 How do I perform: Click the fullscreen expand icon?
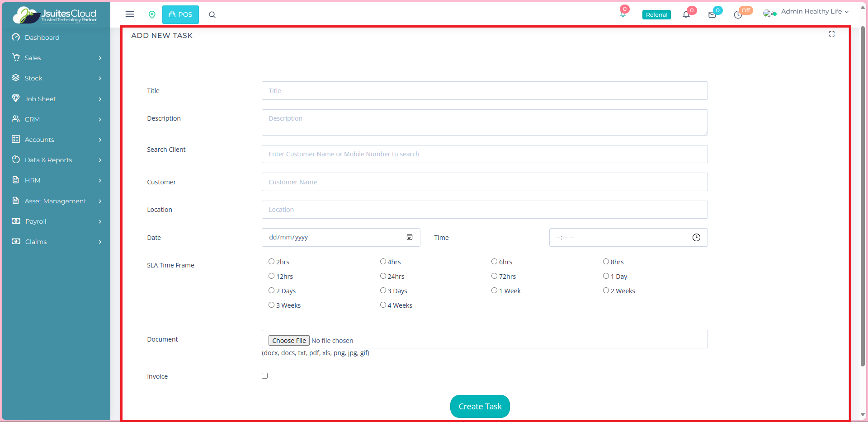(831, 34)
